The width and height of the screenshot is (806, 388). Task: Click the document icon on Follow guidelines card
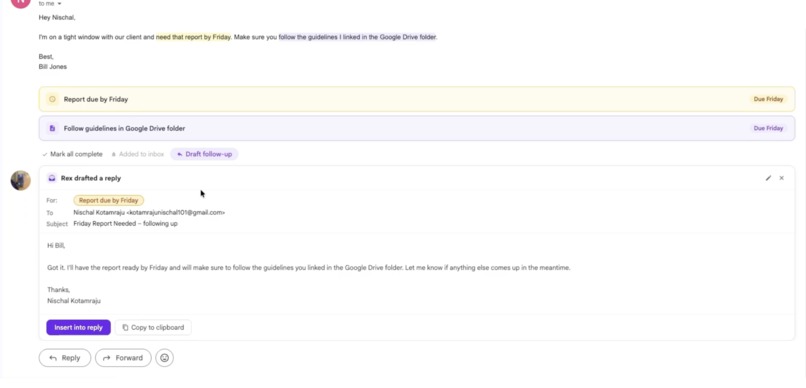tap(52, 128)
